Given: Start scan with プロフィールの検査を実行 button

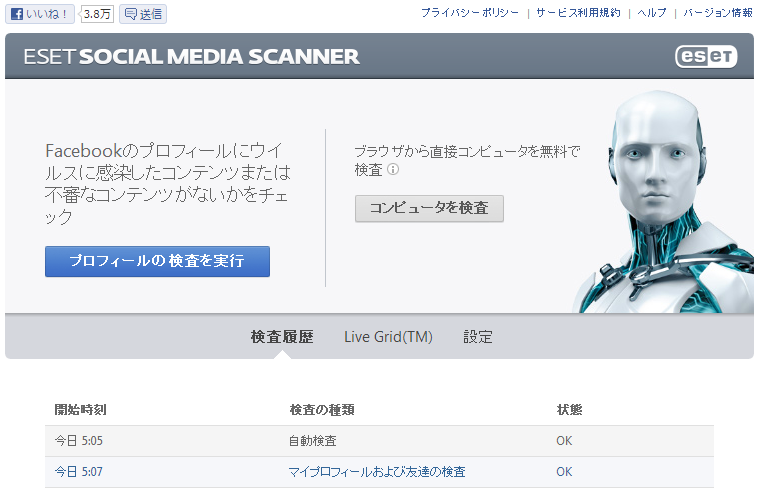Looking at the screenshot, I should click(x=157, y=261).
